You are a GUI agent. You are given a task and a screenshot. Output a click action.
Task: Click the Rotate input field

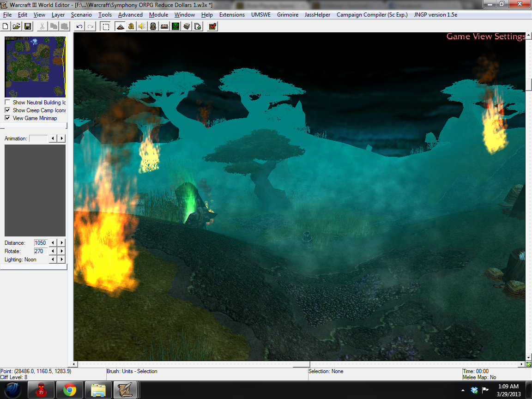(40, 251)
